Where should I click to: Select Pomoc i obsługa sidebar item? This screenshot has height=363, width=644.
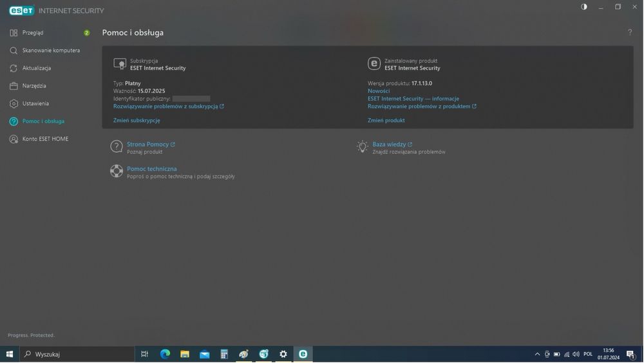[43, 121]
